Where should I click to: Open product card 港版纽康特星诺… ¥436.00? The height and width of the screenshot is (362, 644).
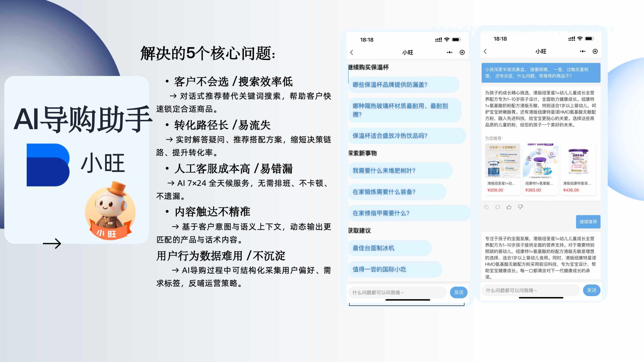[x=578, y=169]
